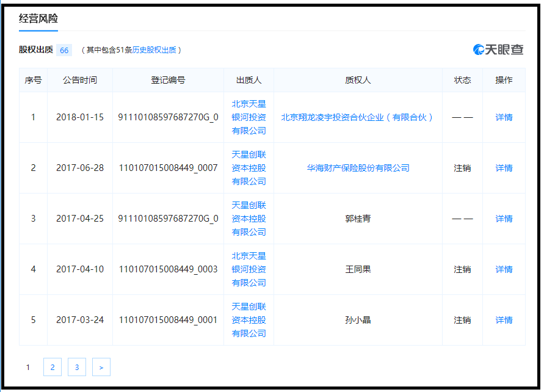Click the 状态 column header
Screen dimensions: 544x392
coord(462,80)
